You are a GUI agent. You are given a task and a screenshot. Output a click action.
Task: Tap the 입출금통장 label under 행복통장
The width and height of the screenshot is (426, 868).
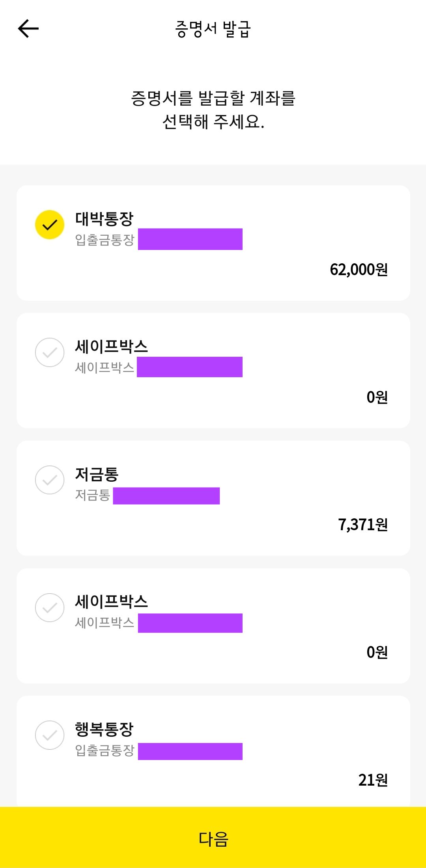105,750
